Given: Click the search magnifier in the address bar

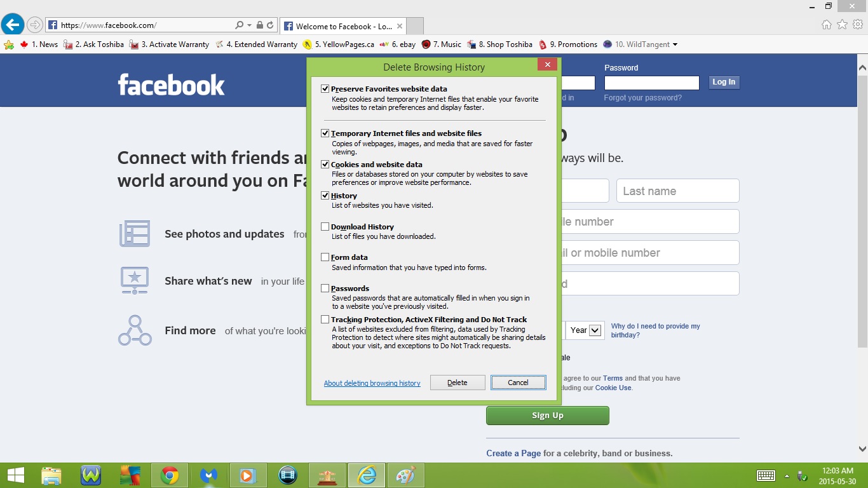Looking at the screenshot, I should click(239, 25).
